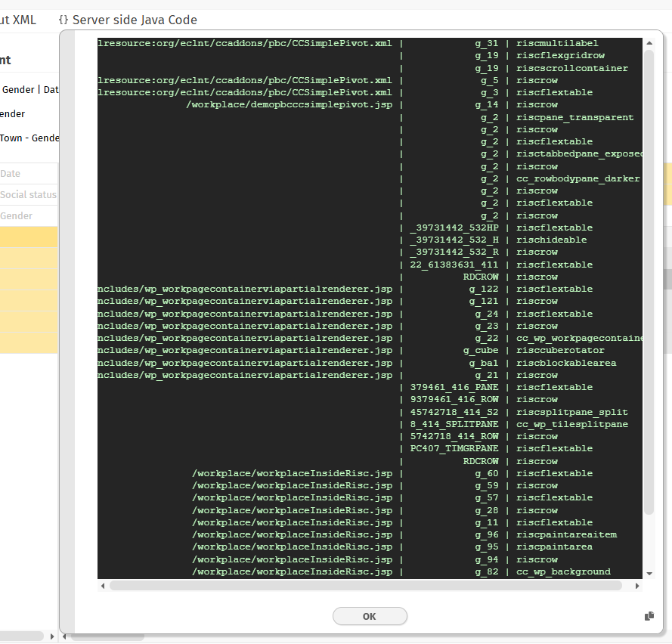672x644 pixels.
Task: Open the Server side Java Code tab
Action: [135, 20]
